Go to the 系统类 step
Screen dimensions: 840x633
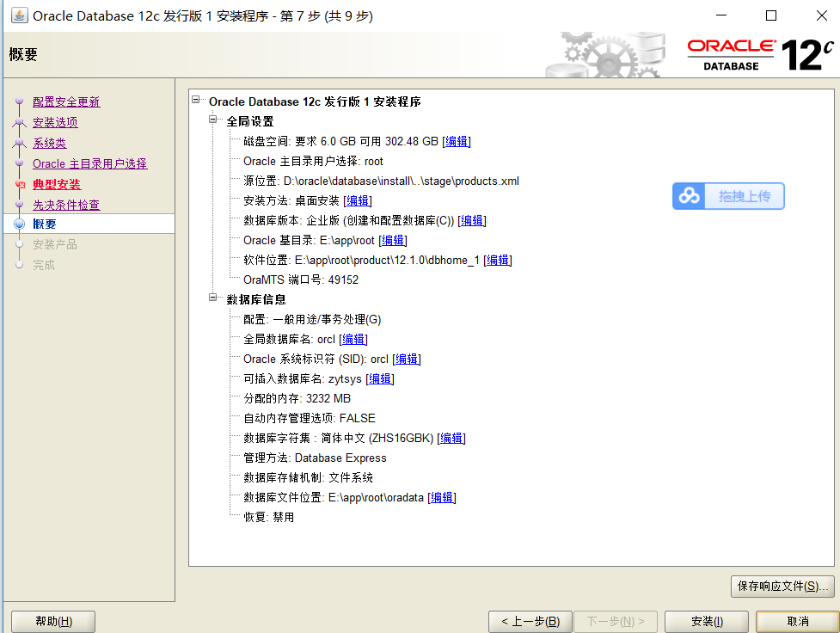[x=50, y=143]
